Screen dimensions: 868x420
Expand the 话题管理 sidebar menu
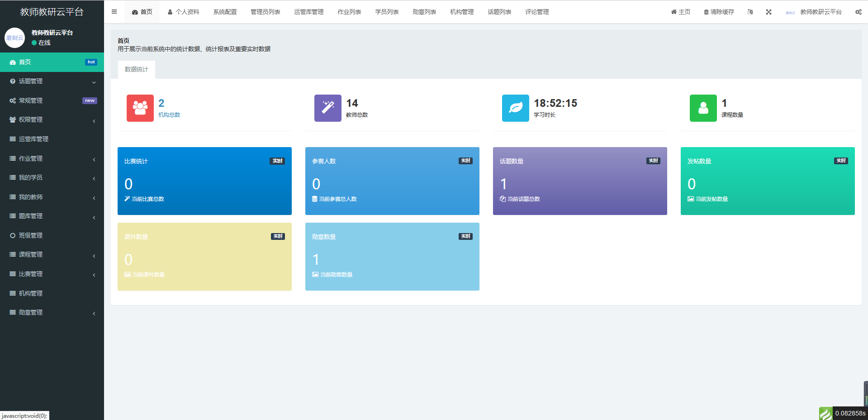(x=52, y=81)
